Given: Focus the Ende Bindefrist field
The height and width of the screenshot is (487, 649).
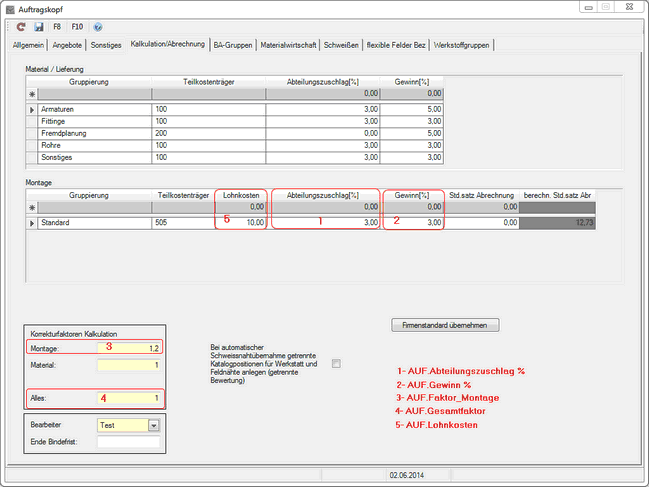Looking at the screenshot, I should pos(128,443).
